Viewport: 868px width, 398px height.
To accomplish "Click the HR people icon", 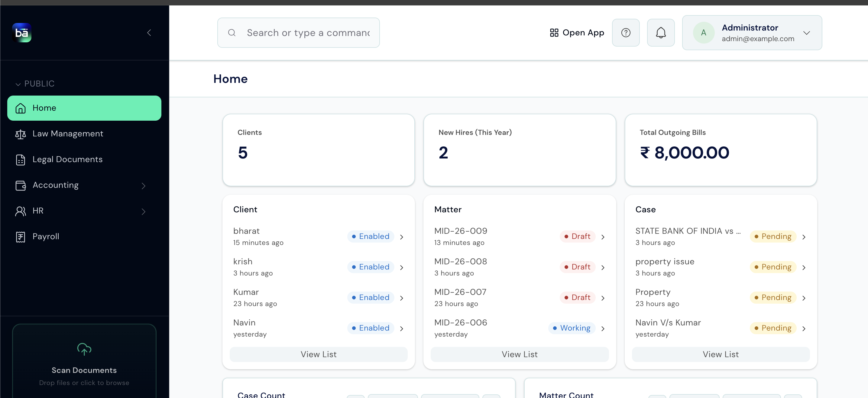I will pyautogui.click(x=21, y=211).
